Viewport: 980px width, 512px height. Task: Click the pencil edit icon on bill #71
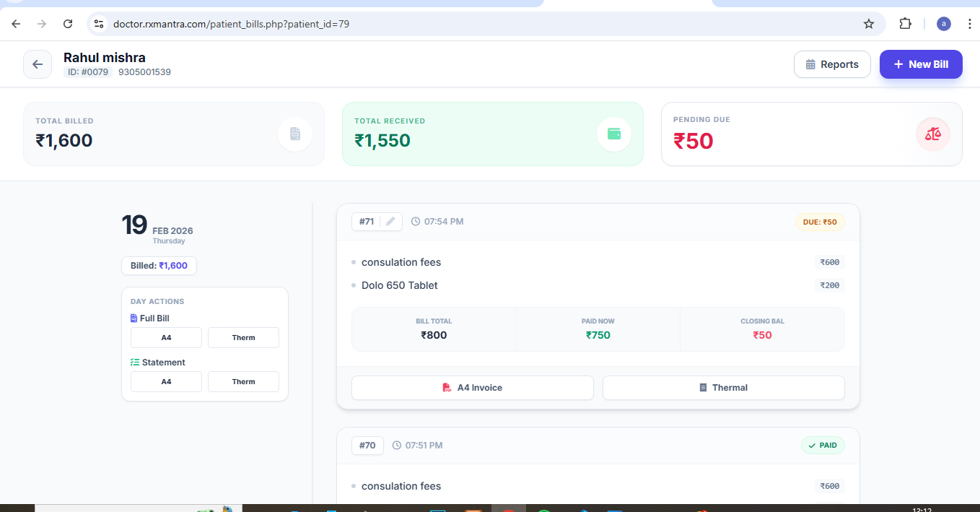pyautogui.click(x=390, y=222)
